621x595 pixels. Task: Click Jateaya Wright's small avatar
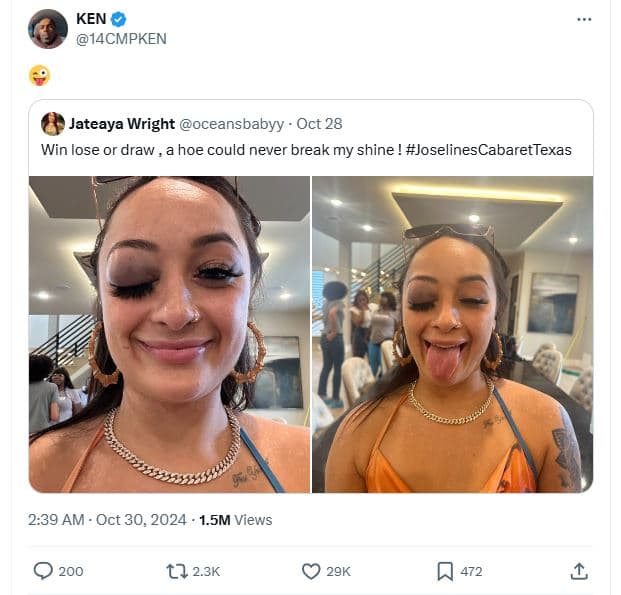tap(52, 124)
